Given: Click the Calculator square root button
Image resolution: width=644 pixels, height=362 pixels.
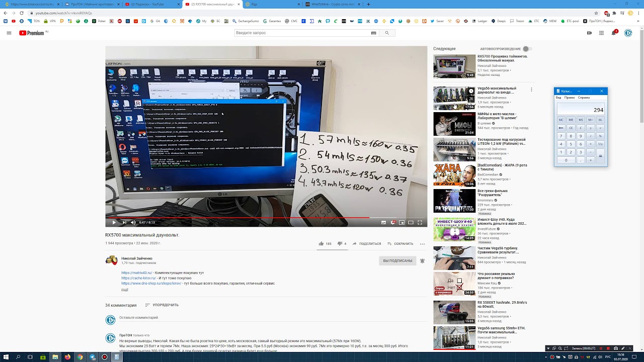Looking at the screenshot, I should coord(600,128).
